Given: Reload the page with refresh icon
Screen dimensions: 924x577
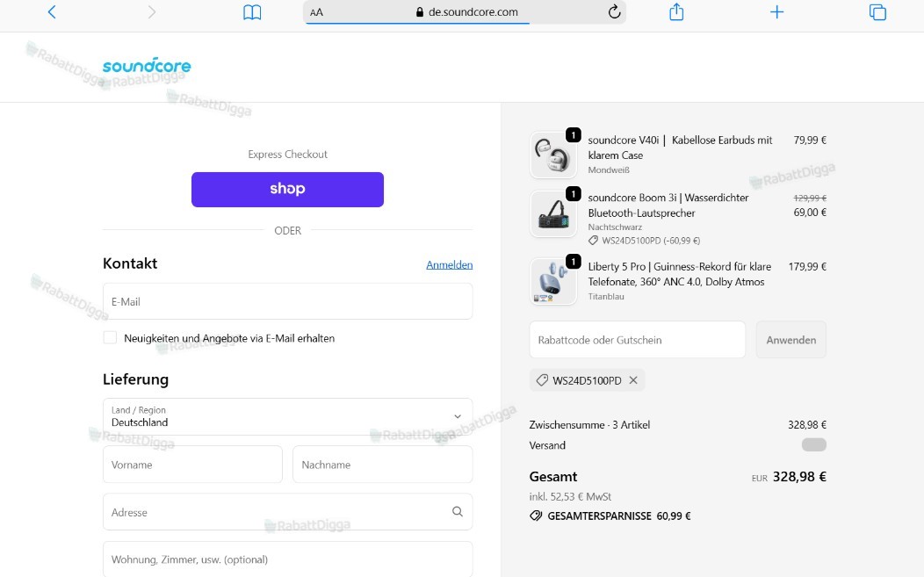Looking at the screenshot, I should click(614, 11).
